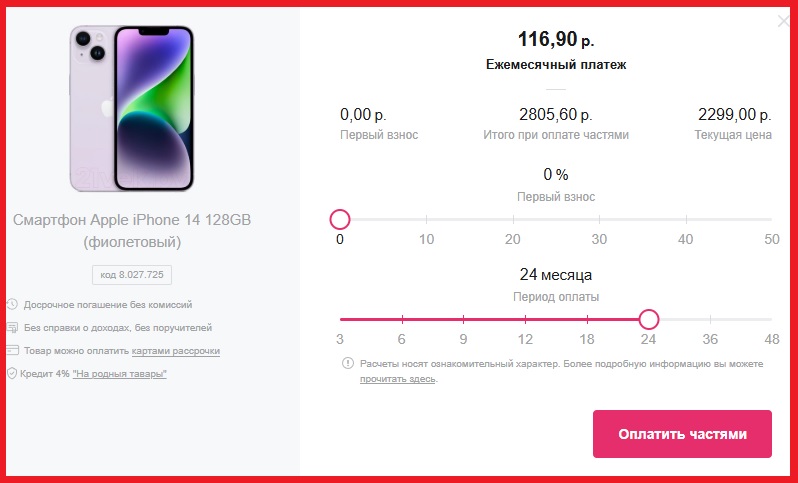Image resolution: width=798 pixels, height=483 pixels.
Task: Click the iPhone 14 product image
Action: pyautogui.click(x=132, y=108)
